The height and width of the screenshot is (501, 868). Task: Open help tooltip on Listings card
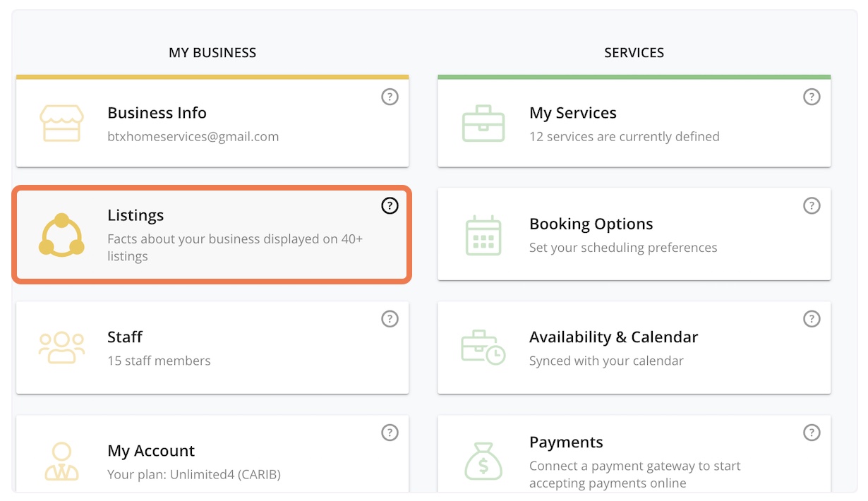pos(390,205)
